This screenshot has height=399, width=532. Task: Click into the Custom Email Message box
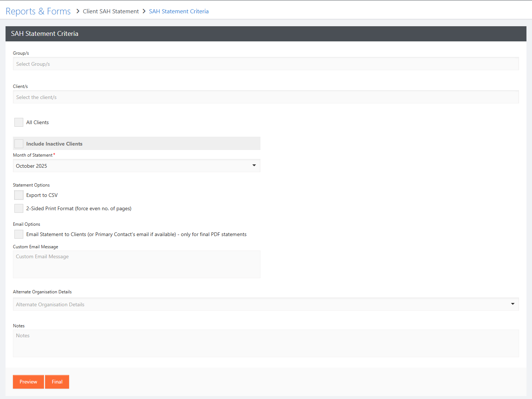tap(137, 265)
